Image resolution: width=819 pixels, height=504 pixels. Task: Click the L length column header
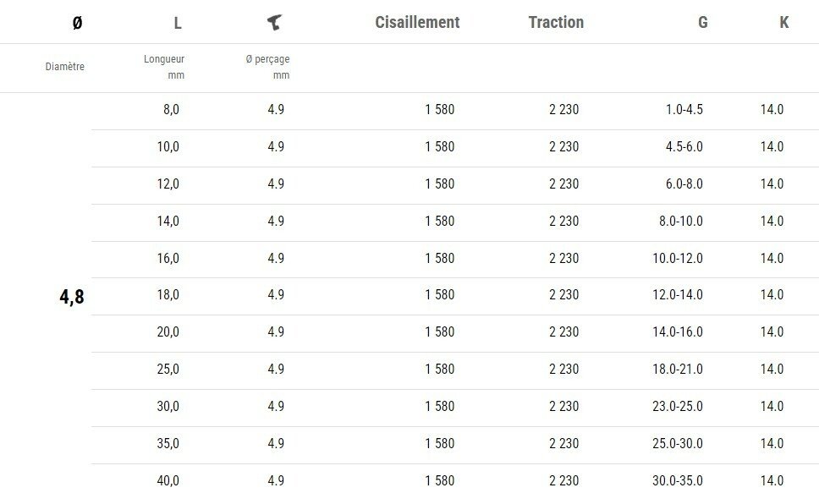point(178,23)
